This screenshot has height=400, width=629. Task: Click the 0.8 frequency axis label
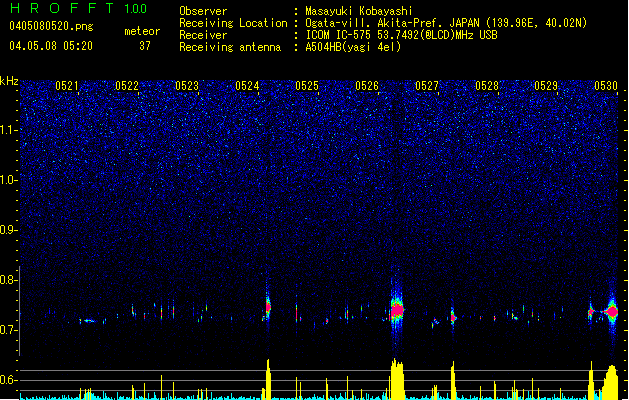click(8, 280)
